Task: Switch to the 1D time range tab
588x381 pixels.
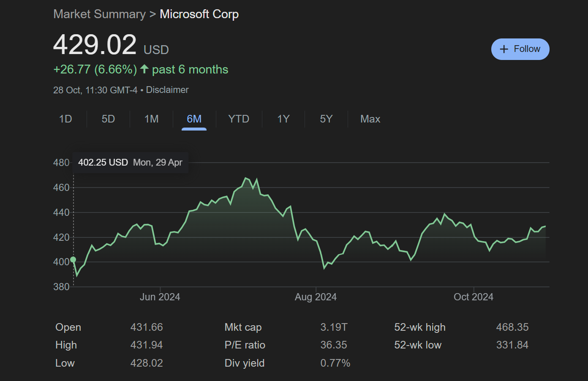Action: pyautogui.click(x=65, y=119)
